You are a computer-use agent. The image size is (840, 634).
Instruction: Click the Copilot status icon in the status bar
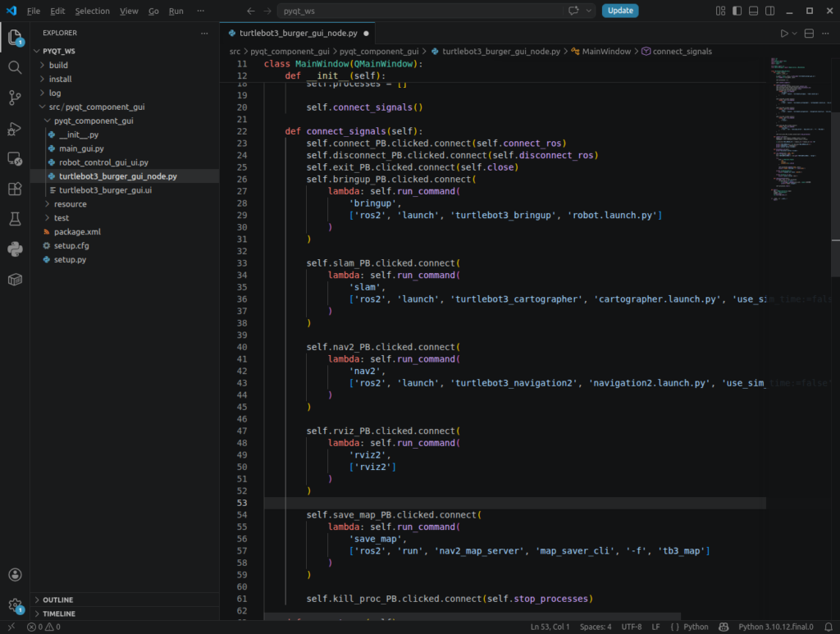click(724, 627)
